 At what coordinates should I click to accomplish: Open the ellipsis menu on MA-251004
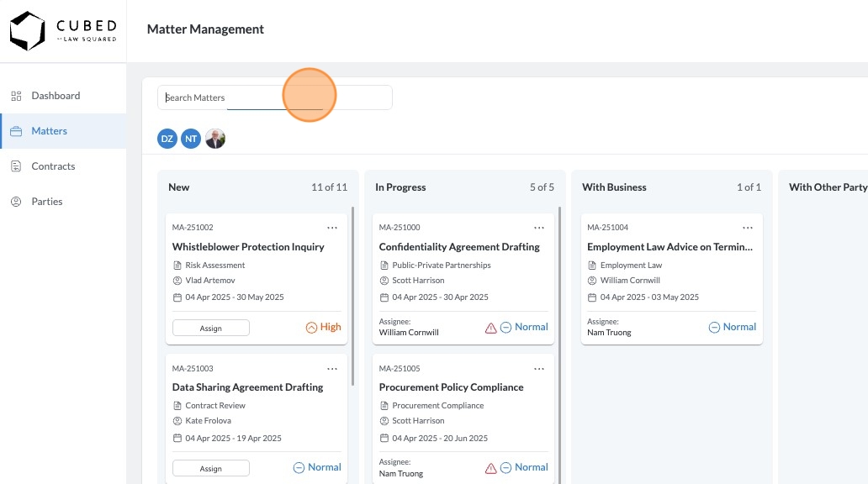coord(748,228)
